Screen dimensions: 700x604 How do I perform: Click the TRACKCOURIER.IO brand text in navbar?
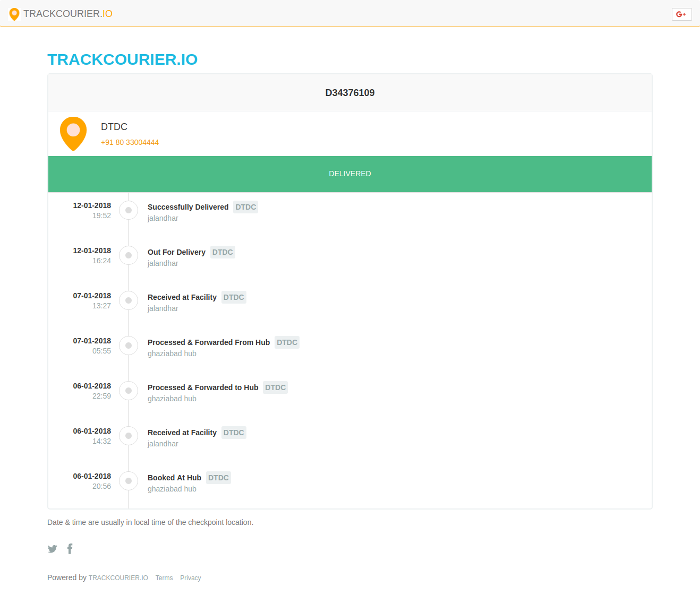[x=68, y=14]
